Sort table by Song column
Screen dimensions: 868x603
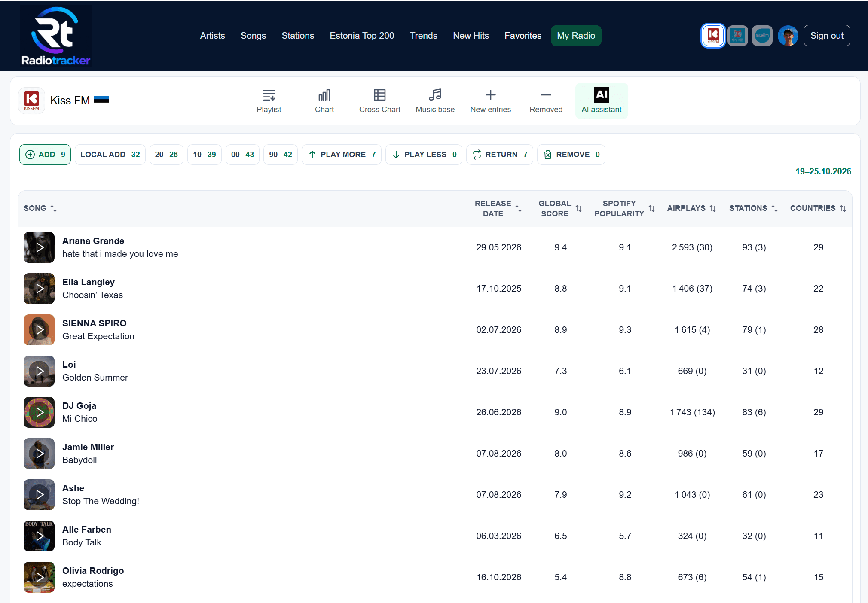[x=40, y=208]
